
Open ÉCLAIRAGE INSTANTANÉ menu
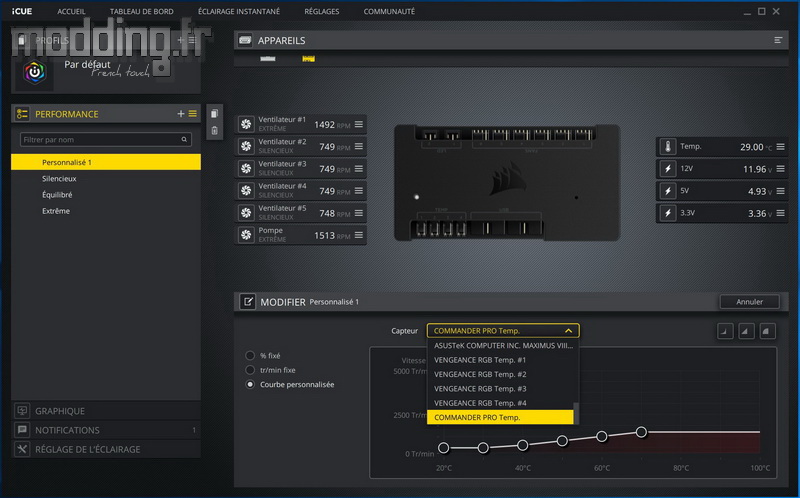pos(239,11)
